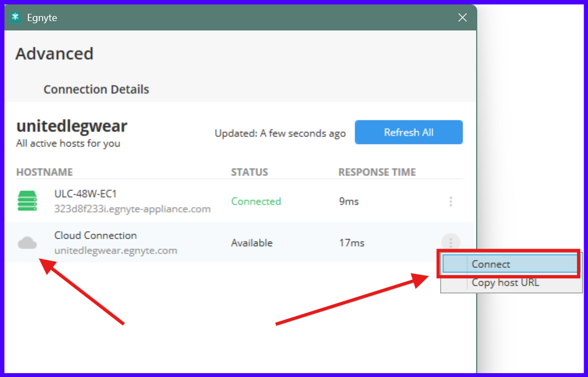Viewport: 588px width, 377px height.
Task: Close the Egnyte window
Action: coord(463,18)
